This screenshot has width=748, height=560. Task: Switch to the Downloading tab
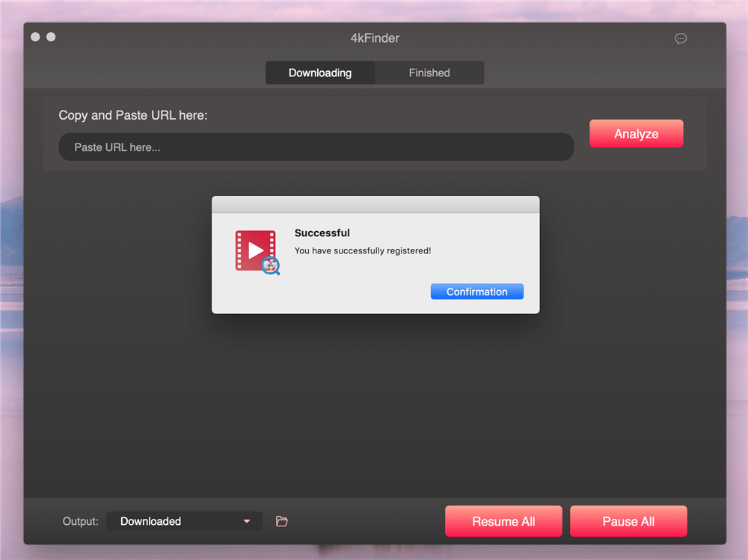click(x=320, y=73)
